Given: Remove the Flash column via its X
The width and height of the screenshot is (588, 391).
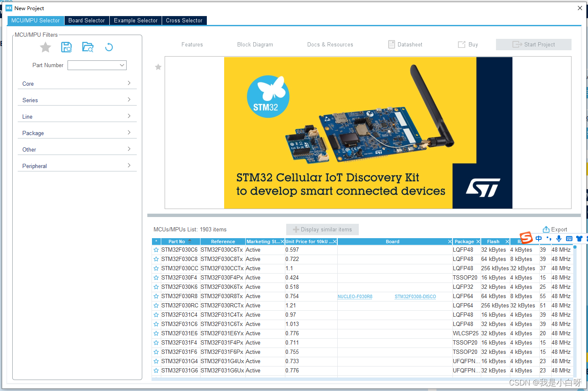Looking at the screenshot, I should coord(507,242).
